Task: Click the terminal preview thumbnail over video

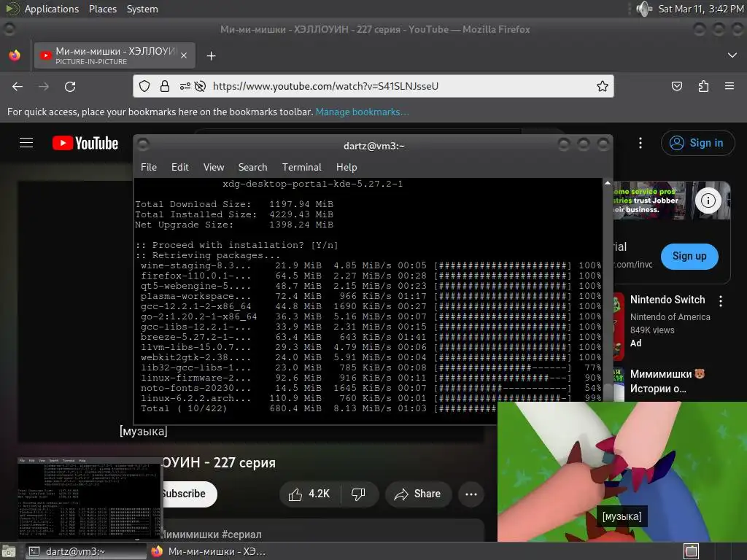Action: [90, 499]
